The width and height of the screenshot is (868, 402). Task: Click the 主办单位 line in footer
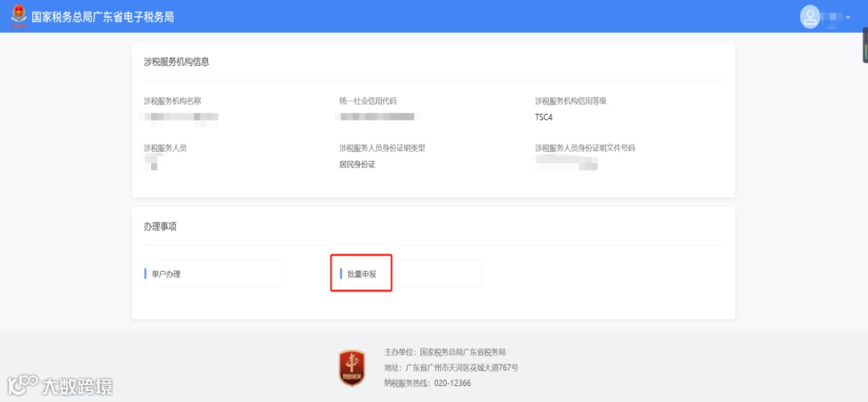point(444,352)
